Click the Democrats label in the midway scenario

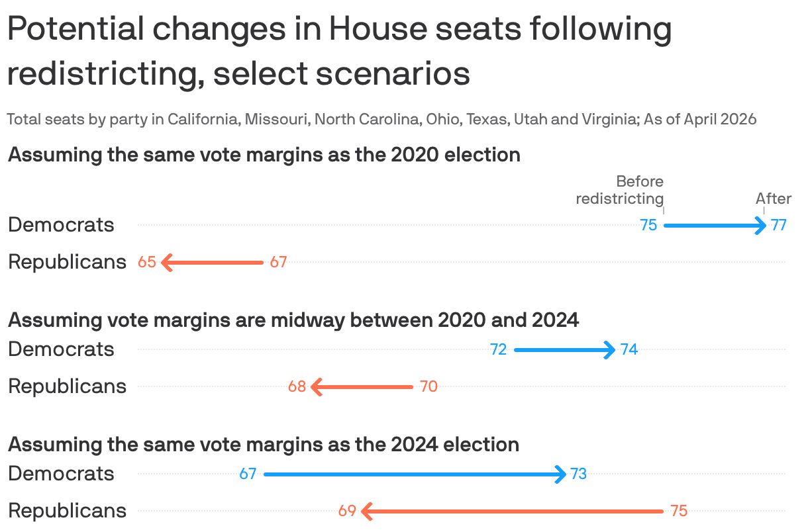point(61,349)
